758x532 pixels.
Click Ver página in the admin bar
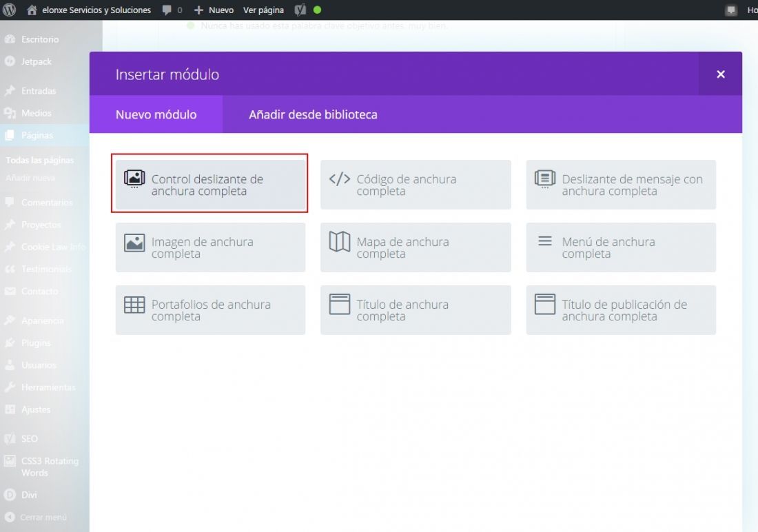pyautogui.click(x=263, y=10)
